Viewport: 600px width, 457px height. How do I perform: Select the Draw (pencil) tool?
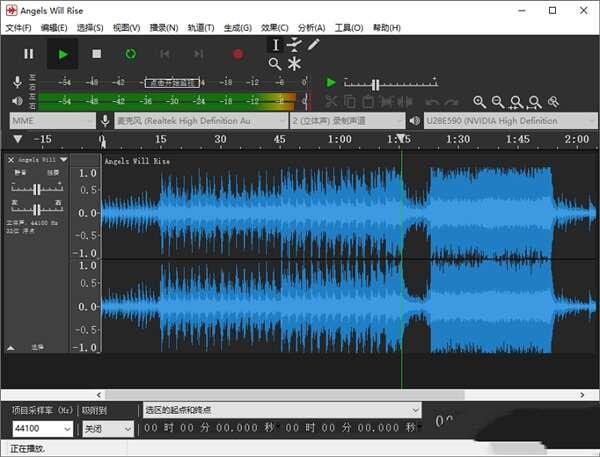coord(314,45)
